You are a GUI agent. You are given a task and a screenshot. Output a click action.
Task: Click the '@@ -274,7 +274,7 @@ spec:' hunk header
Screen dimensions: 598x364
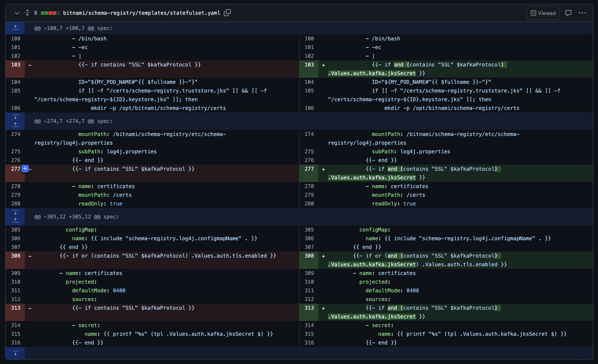(x=73, y=121)
